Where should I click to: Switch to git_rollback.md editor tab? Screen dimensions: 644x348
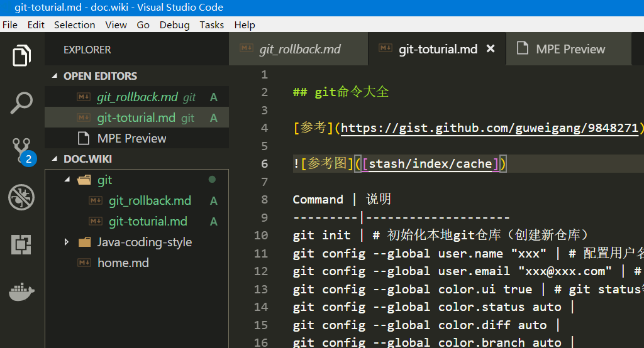tap(299, 49)
